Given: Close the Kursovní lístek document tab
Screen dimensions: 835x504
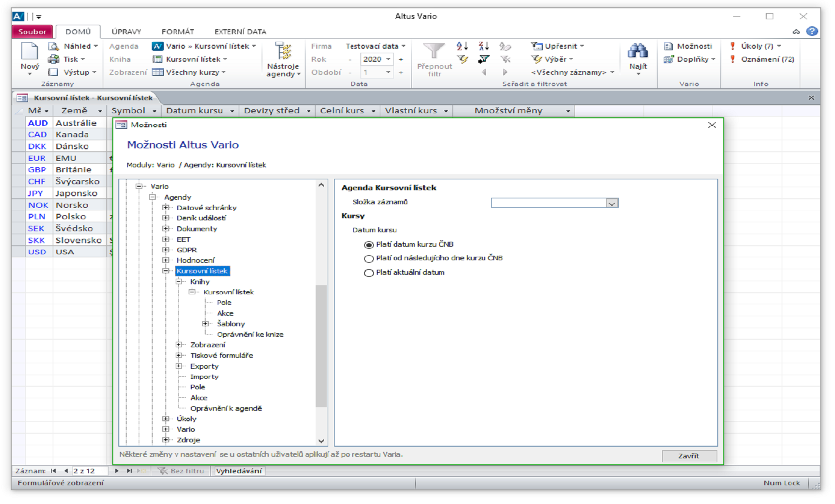Looking at the screenshot, I should point(811,98).
